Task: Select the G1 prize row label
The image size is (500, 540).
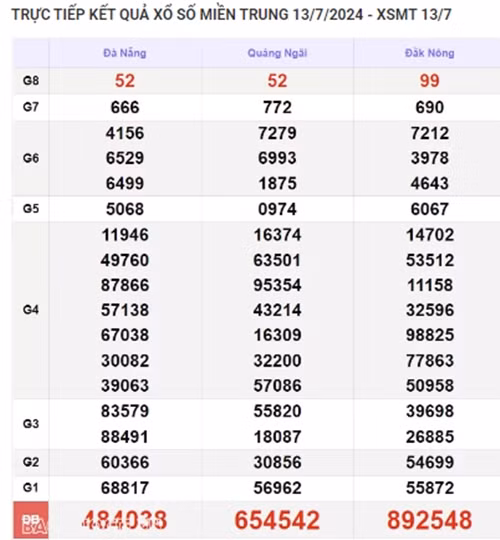Action: tap(31, 488)
